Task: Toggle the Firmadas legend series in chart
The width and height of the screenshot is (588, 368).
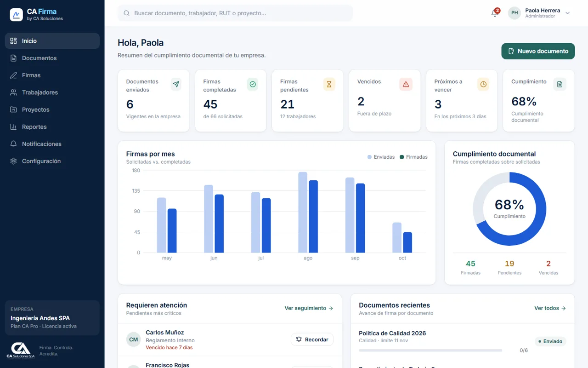Action: click(x=413, y=157)
